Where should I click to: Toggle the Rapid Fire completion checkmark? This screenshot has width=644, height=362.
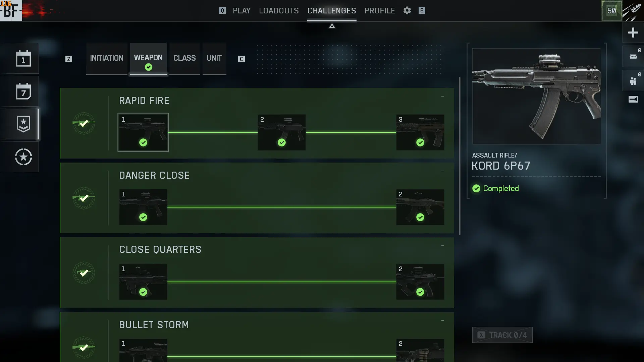(x=84, y=123)
